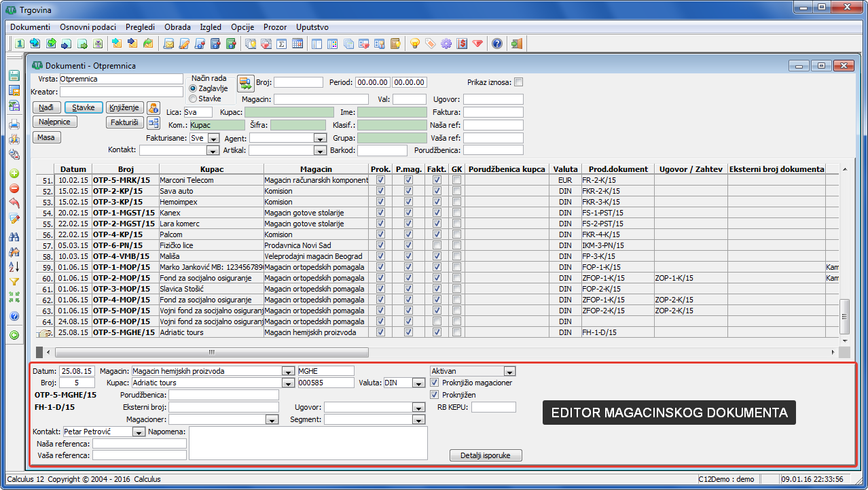Click the truck icon beside Način rada

coord(245,84)
